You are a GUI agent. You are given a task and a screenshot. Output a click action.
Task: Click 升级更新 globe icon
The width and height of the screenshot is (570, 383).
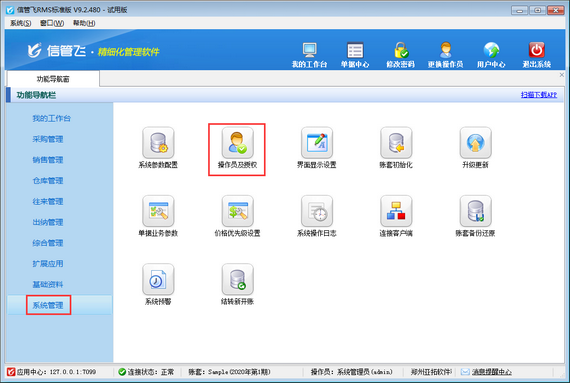click(x=475, y=143)
